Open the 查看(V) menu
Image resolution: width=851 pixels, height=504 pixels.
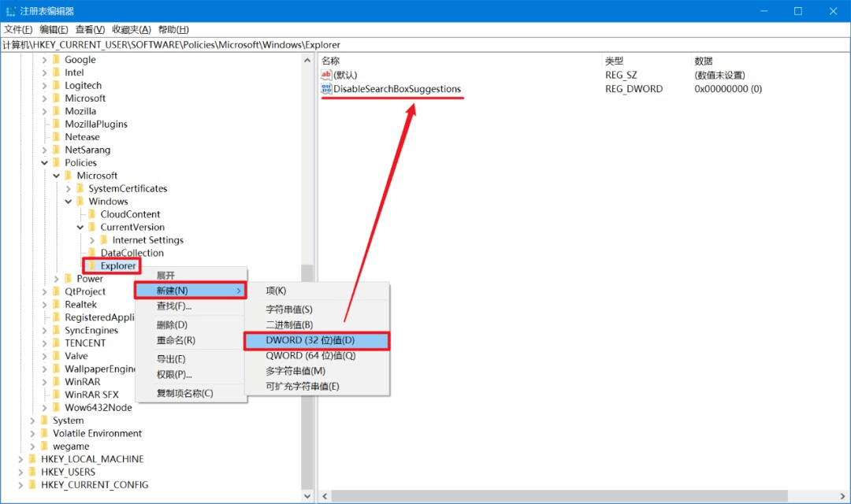click(88, 29)
